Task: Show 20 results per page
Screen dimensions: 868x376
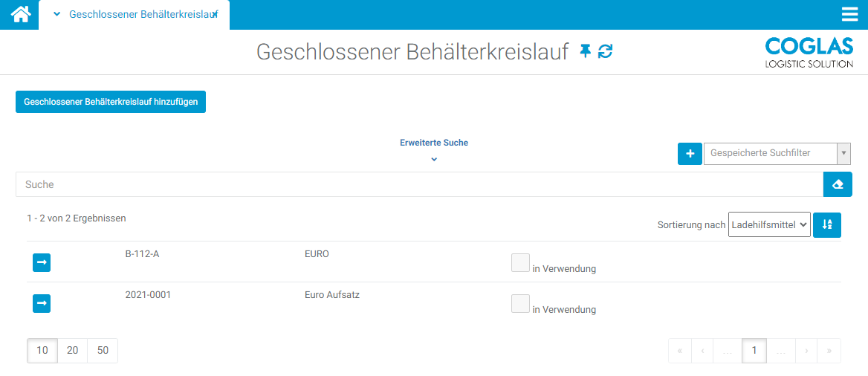Action: (73, 351)
